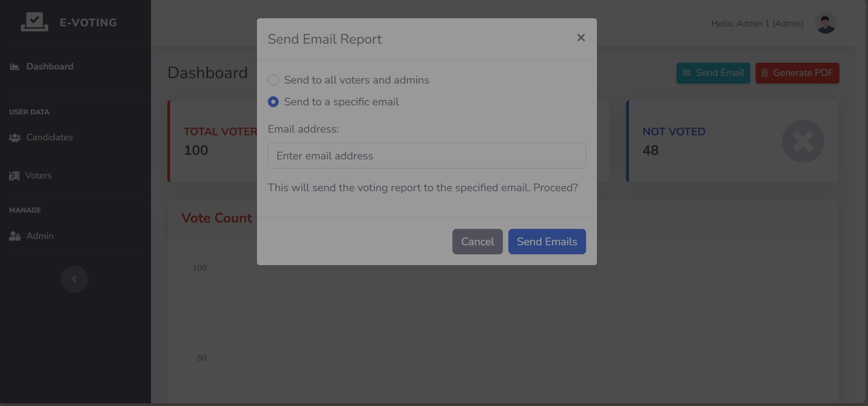The image size is (868, 406).
Task: Select 'Send to all voters and admins' radio
Action: 273,80
